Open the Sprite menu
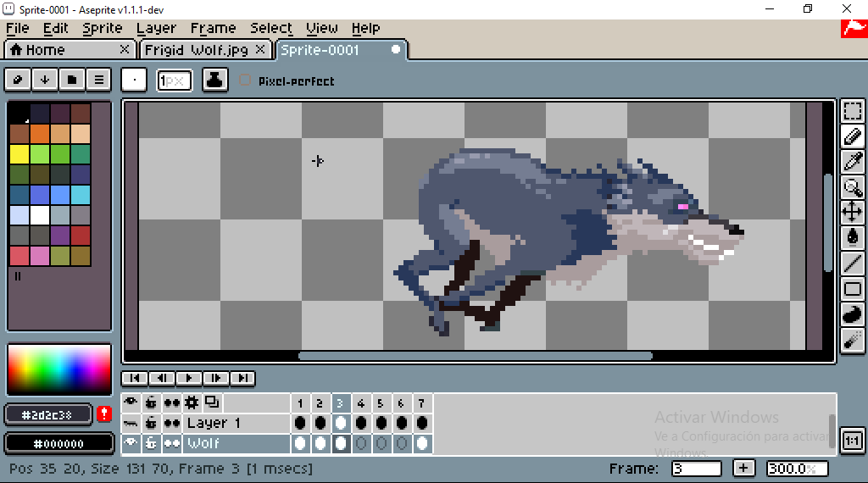Image resolution: width=868 pixels, height=483 pixels. pyautogui.click(x=102, y=28)
